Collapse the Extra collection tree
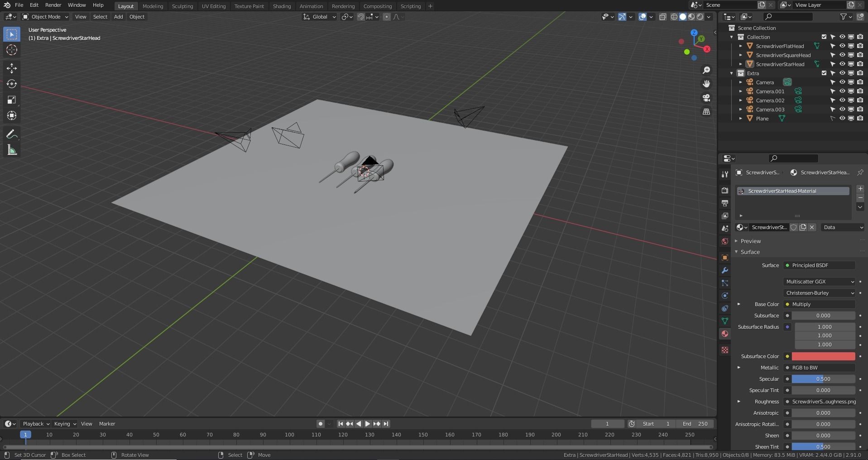The height and width of the screenshot is (460, 868). tap(732, 73)
